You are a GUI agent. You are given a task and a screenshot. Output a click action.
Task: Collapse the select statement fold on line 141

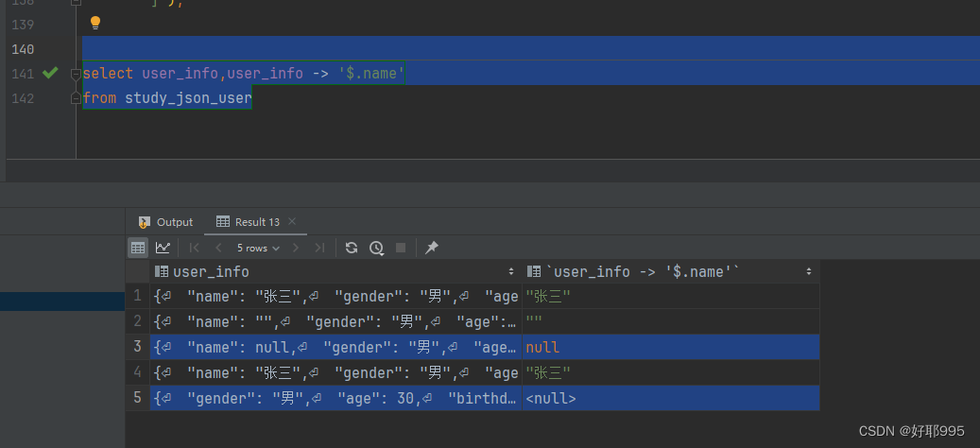tap(77, 74)
